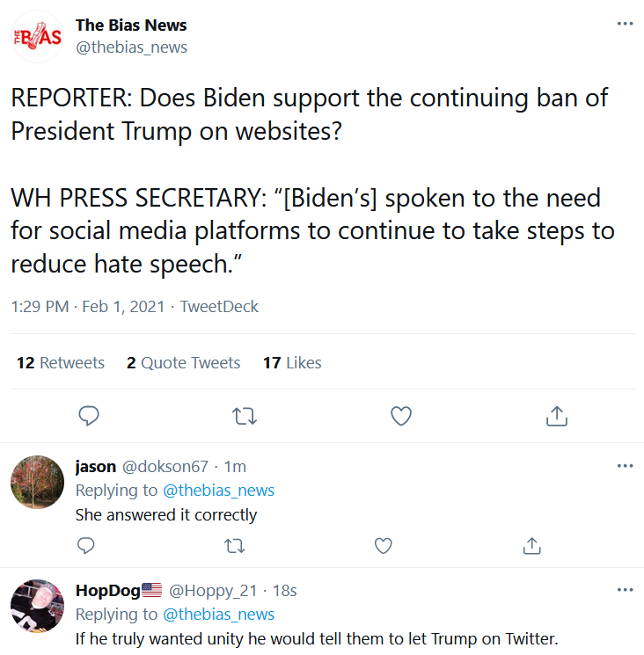This screenshot has height=655, width=644.
Task: Share jason's reply
Action: 531,546
